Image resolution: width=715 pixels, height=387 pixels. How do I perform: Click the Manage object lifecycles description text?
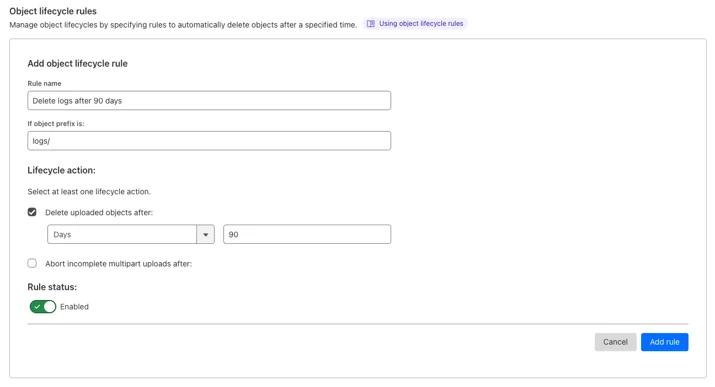click(x=183, y=25)
